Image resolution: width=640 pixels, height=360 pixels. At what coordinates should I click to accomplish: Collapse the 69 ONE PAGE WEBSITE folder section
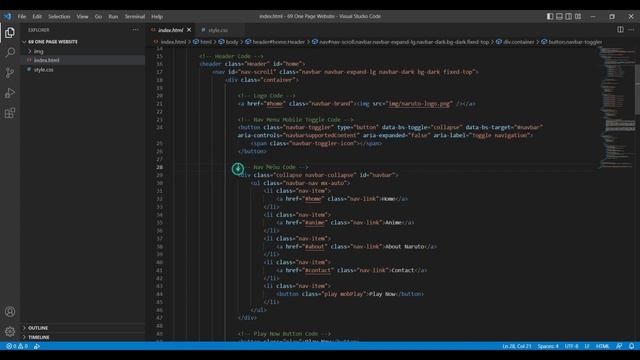[52, 42]
